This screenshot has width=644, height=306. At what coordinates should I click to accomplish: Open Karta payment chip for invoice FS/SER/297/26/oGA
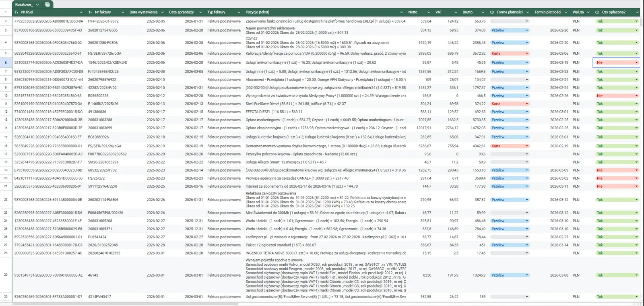coord(510,53)
